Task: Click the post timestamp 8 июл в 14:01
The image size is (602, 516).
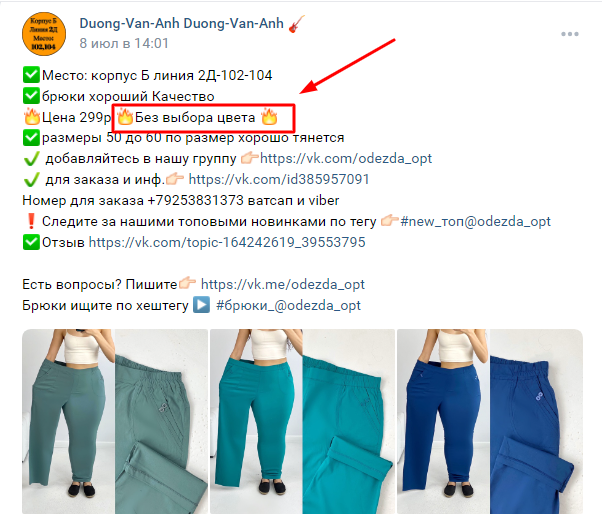Action: (x=124, y=43)
